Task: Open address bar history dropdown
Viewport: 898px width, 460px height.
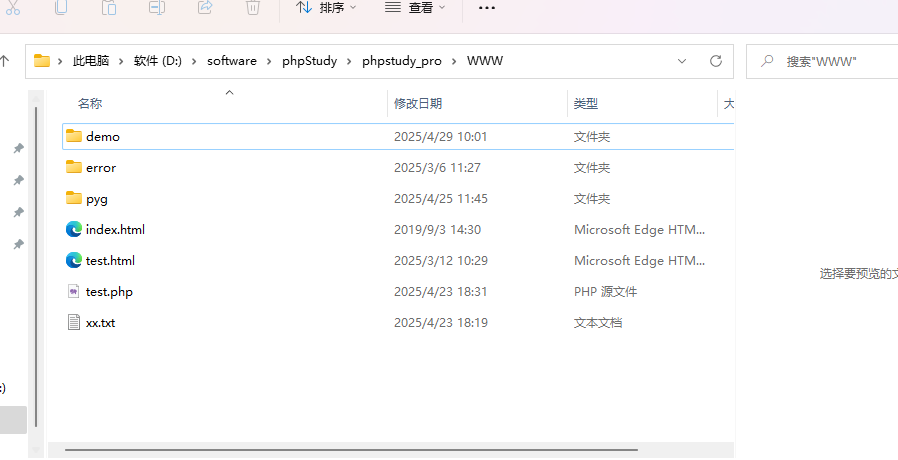Action: (x=682, y=61)
